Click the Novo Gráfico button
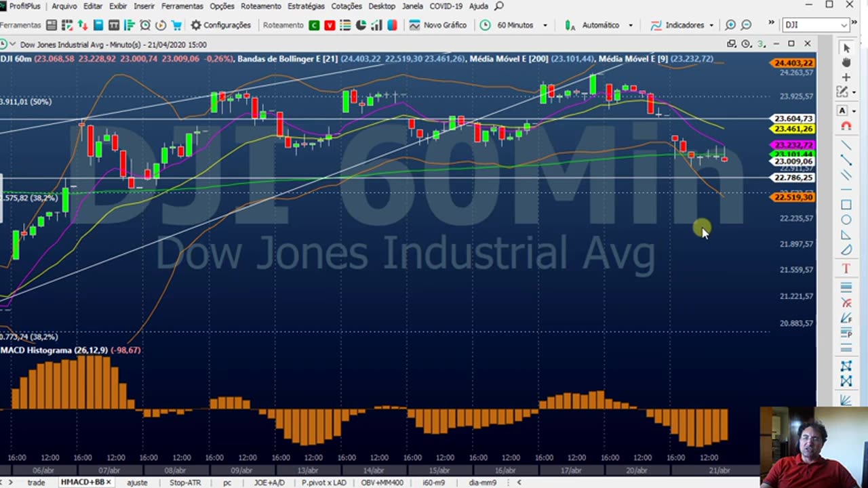 point(438,25)
